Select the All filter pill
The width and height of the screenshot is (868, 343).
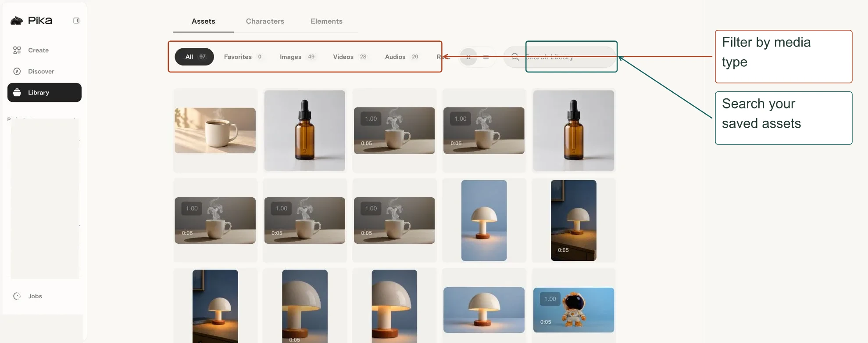tap(194, 57)
